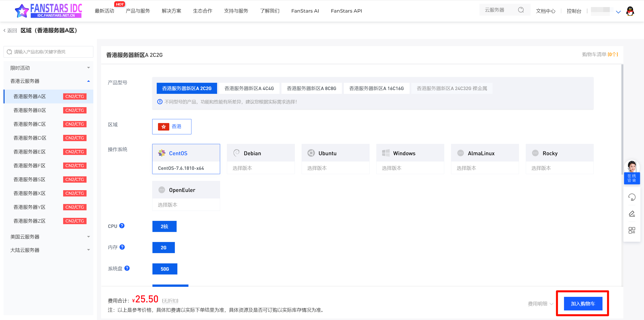Click the memory help question mark icon
The height and width of the screenshot is (320, 644).
(x=122, y=247)
